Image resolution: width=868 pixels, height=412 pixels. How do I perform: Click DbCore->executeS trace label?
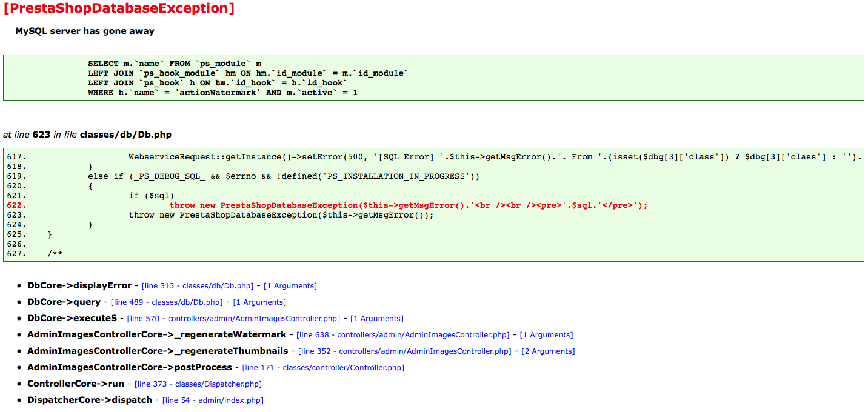[x=72, y=318]
